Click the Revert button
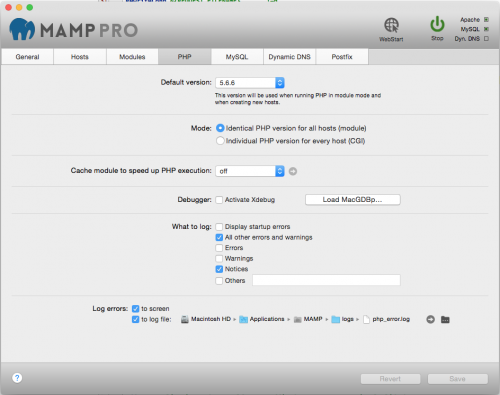The height and width of the screenshot is (395, 500). (390, 379)
